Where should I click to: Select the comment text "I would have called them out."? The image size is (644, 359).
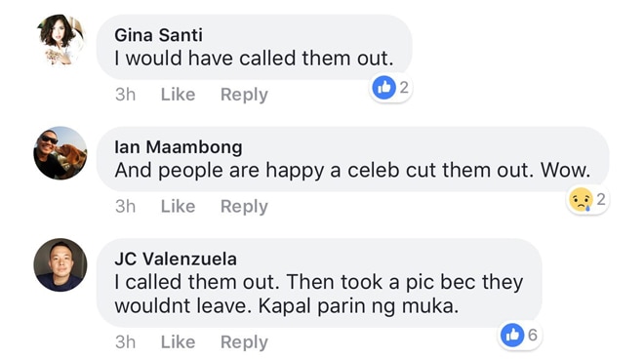click(254, 59)
